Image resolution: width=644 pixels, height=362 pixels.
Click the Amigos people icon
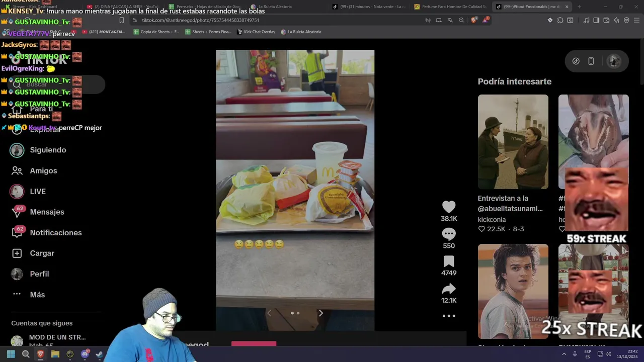tap(17, 170)
